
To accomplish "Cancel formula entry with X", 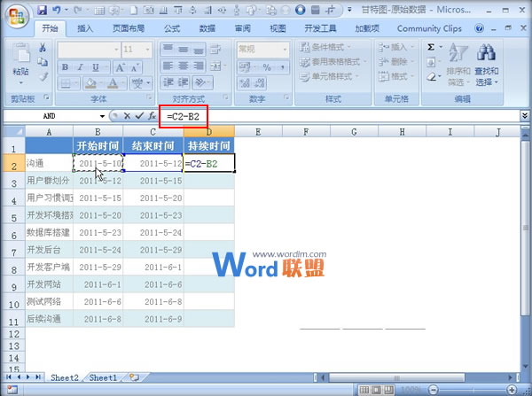I will click(127, 116).
